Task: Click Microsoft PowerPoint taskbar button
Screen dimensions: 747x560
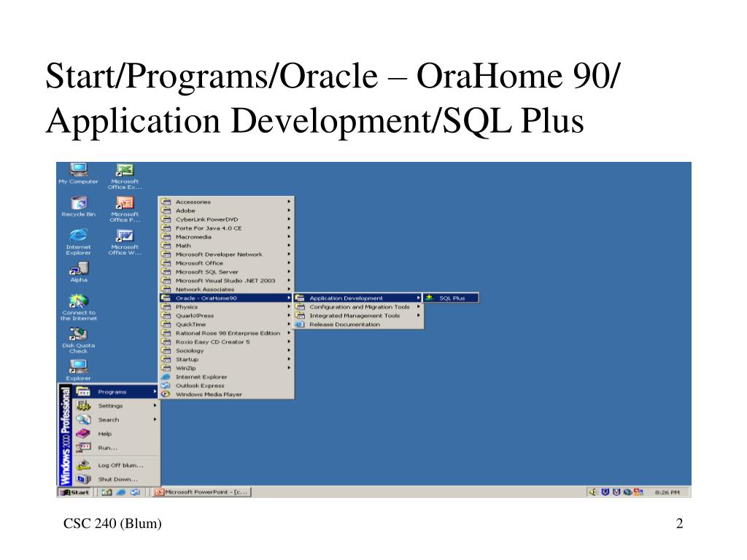Action: [x=203, y=492]
